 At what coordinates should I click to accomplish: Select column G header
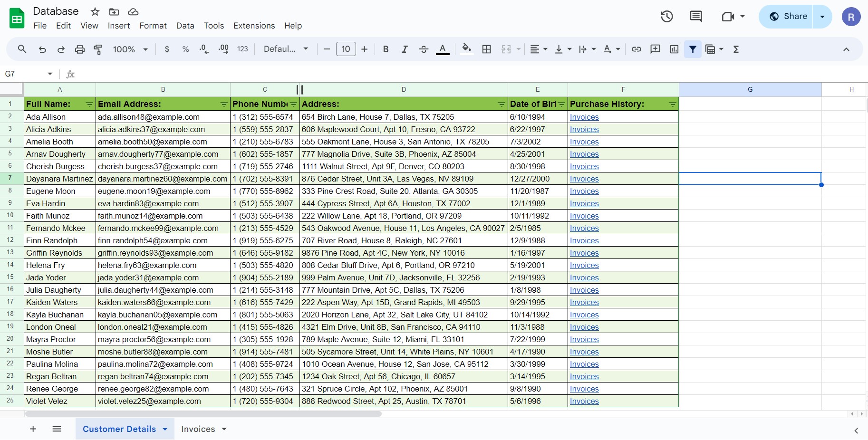click(750, 89)
